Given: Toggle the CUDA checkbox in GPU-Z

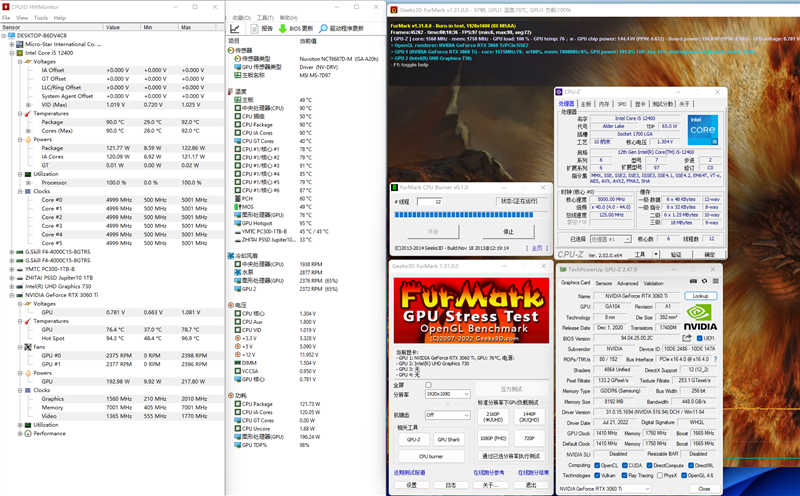Looking at the screenshot, I should tap(624, 465).
